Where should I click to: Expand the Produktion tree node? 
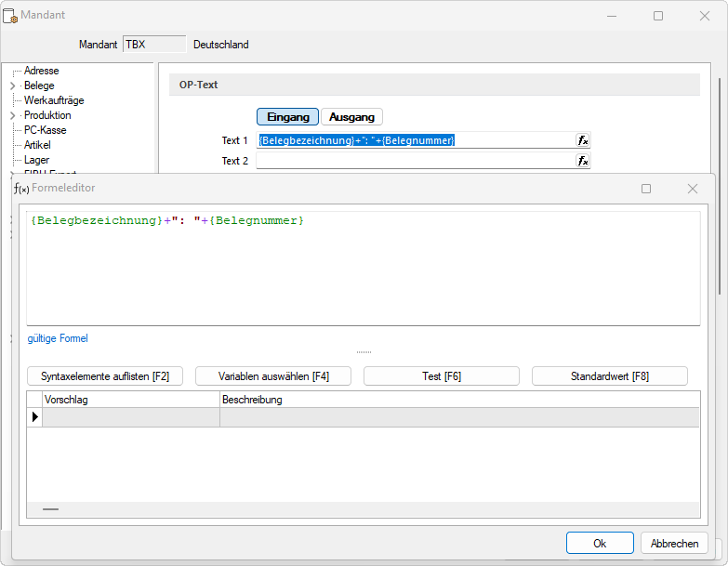12,115
